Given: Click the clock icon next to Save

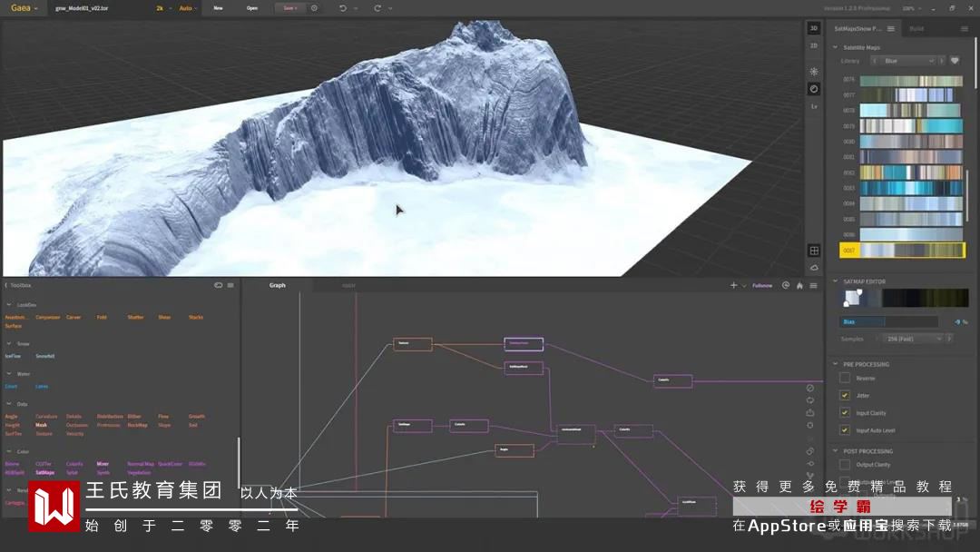Looking at the screenshot, I should tap(314, 8).
